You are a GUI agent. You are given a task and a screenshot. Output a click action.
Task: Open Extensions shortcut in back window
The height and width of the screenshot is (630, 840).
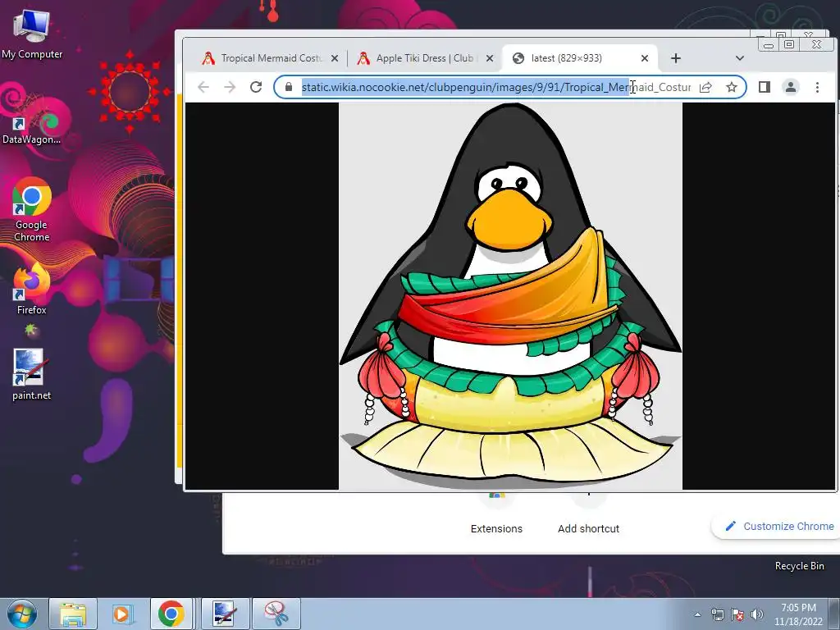(x=496, y=529)
